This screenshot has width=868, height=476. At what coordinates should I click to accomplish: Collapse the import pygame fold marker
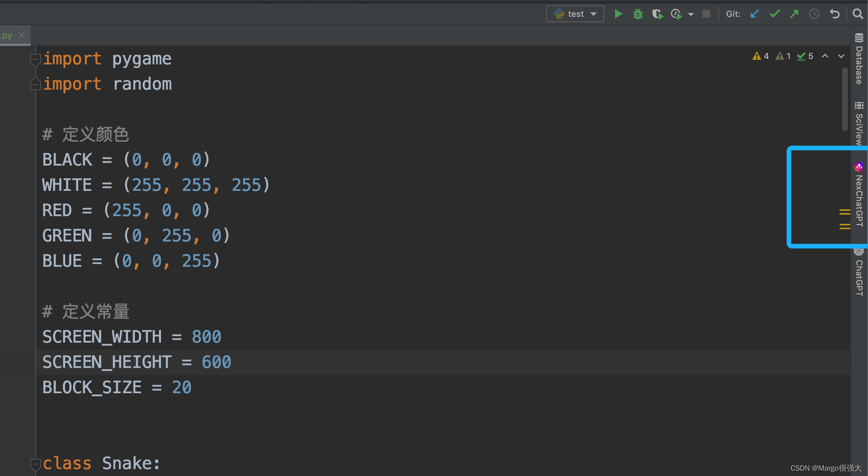(x=35, y=60)
